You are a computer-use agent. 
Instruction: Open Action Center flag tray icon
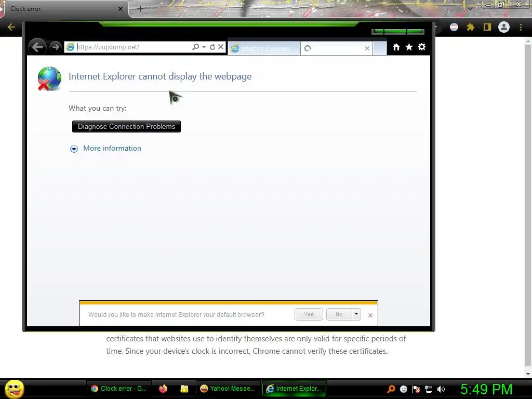(x=416, y=389)
